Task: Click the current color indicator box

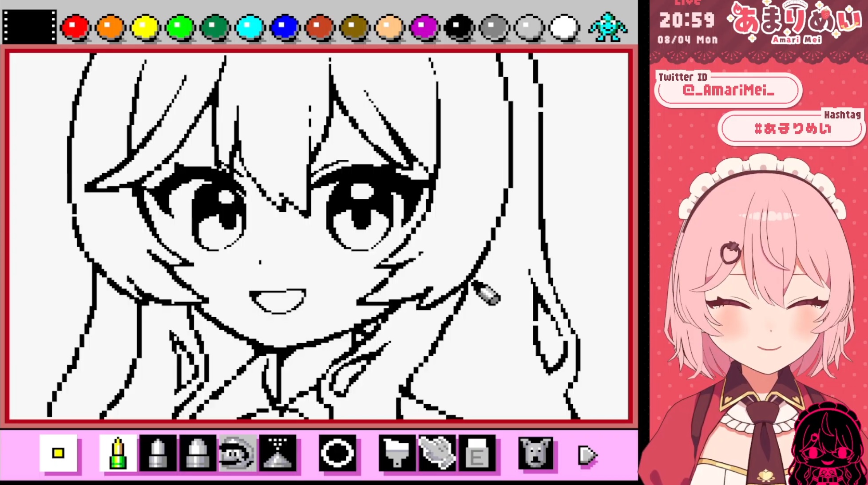Action: coord(58,453)
